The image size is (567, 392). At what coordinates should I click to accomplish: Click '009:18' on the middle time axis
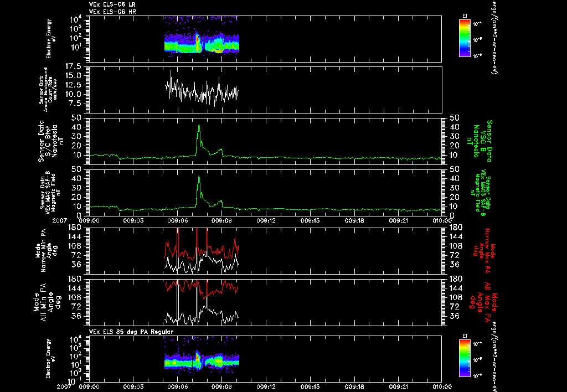point(354,220)
